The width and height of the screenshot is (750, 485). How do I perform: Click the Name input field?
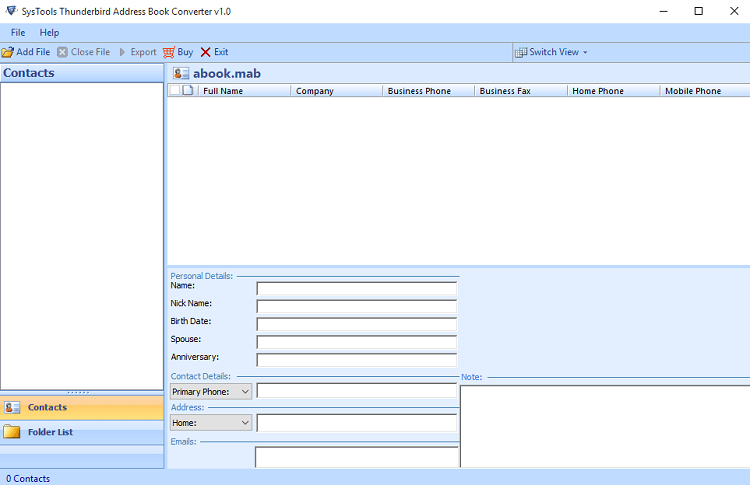(356, 288)
